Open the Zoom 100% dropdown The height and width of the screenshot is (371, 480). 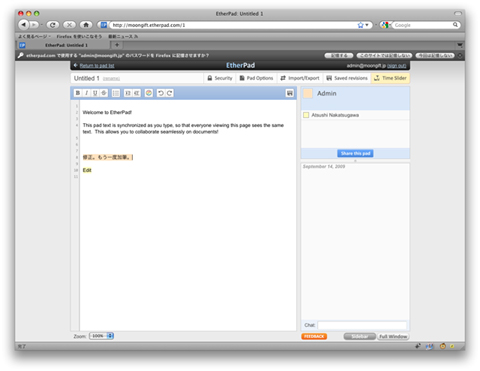(101, 336)
